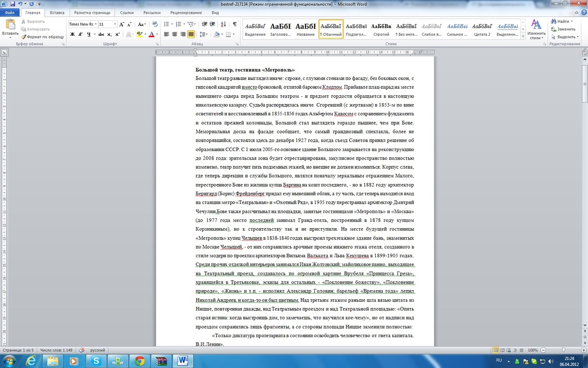Open Windows Explorer folder on taskbar
588x368 pixels.
[52, 361]
